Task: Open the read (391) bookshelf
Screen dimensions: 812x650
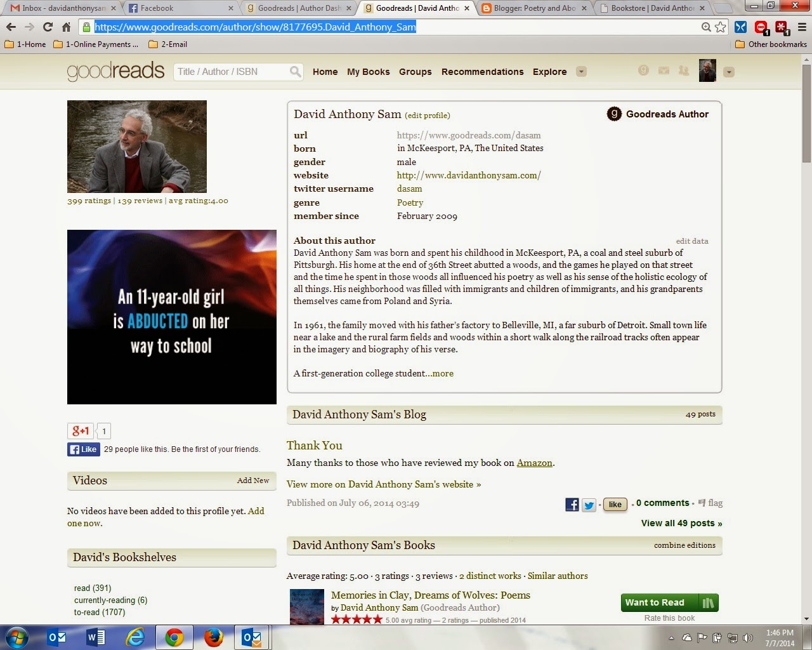Action: [x=93, y=588]
